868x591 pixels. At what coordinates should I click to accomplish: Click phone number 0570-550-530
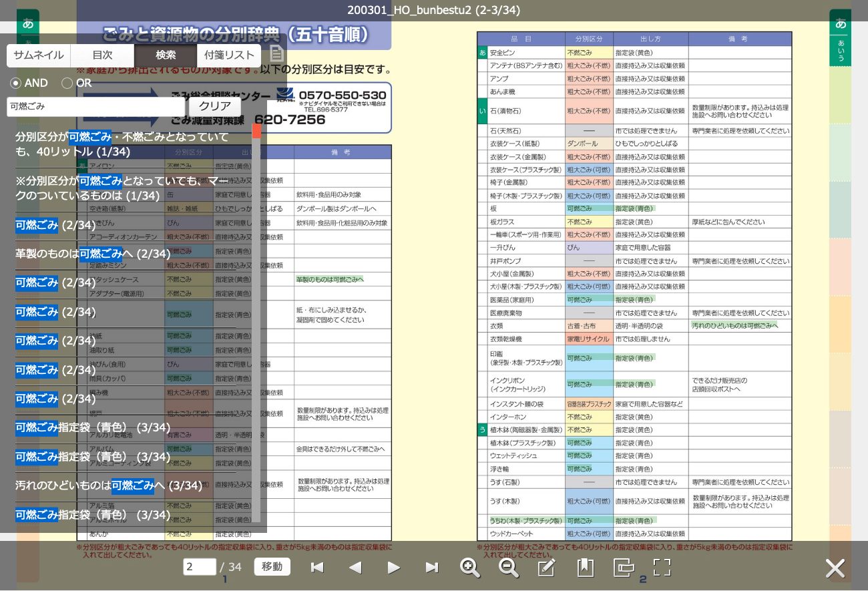pyautogui.click(x=343, y=95)
